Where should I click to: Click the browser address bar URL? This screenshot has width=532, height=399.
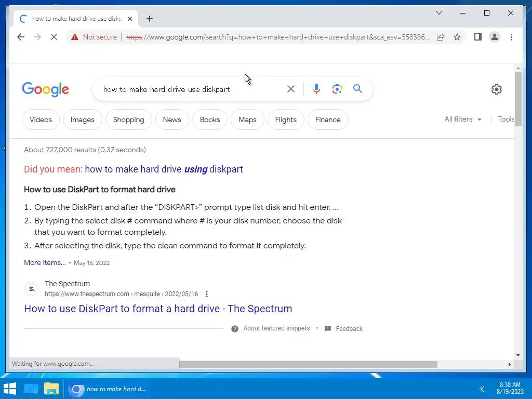point(278,37)
